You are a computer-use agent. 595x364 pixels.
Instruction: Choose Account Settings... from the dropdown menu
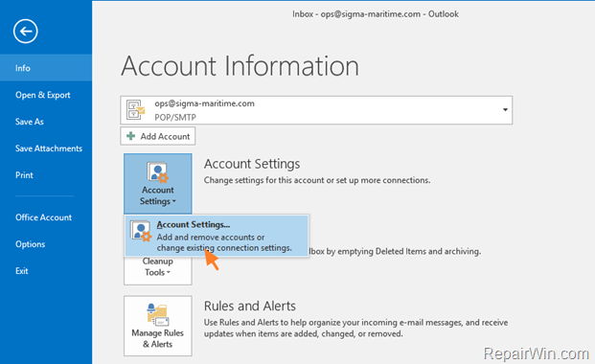(x=217, y=236)
